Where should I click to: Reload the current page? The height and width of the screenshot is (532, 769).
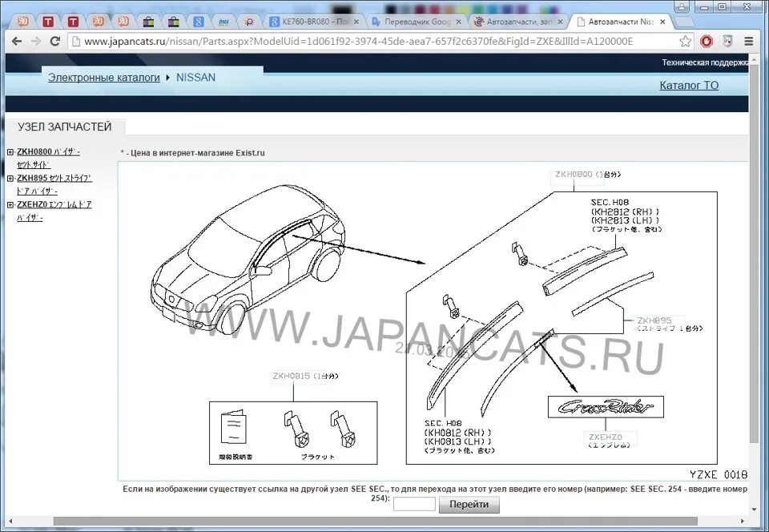(x=55, y=41)
